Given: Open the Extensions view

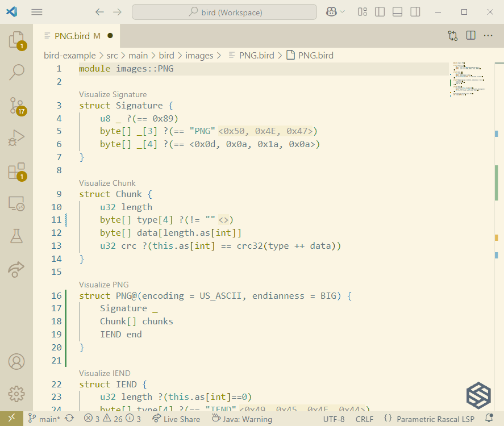Looking at the screenshot, I should tap(17, 171).
